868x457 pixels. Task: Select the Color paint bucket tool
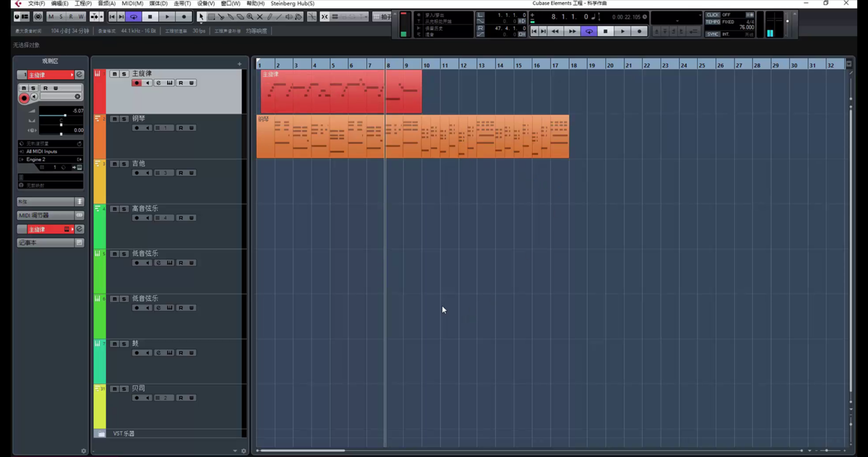299,17
